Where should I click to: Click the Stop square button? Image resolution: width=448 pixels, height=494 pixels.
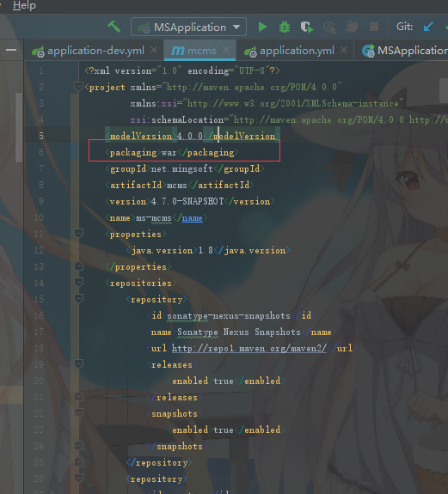(x=374, y=27)
